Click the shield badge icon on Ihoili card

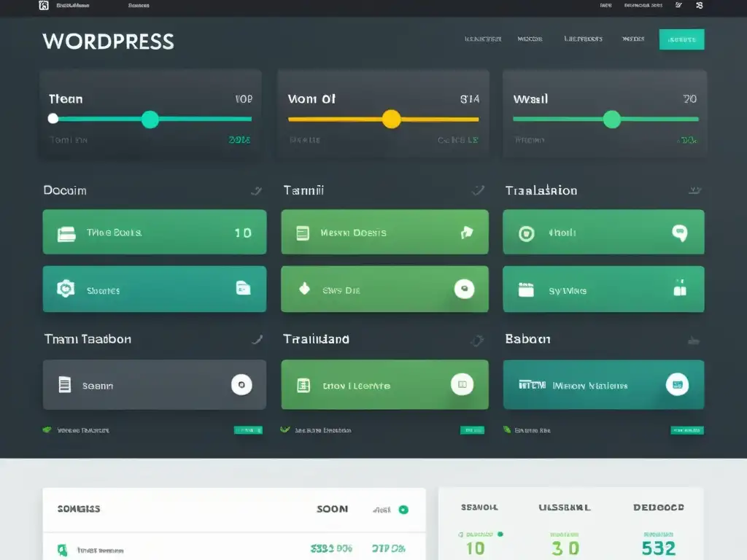(527, 233)
